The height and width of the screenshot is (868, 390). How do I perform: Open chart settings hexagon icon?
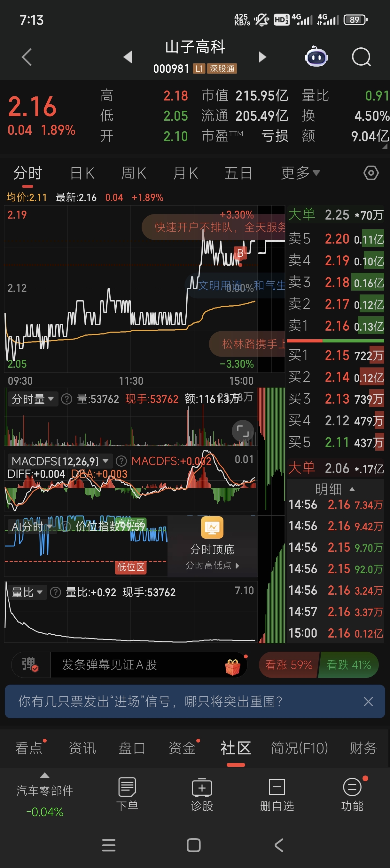pos(371,173)
